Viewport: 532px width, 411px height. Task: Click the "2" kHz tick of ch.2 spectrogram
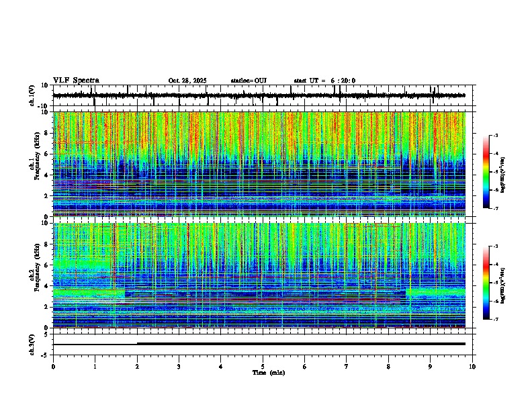pyautogui.click(x=47, y=307)
